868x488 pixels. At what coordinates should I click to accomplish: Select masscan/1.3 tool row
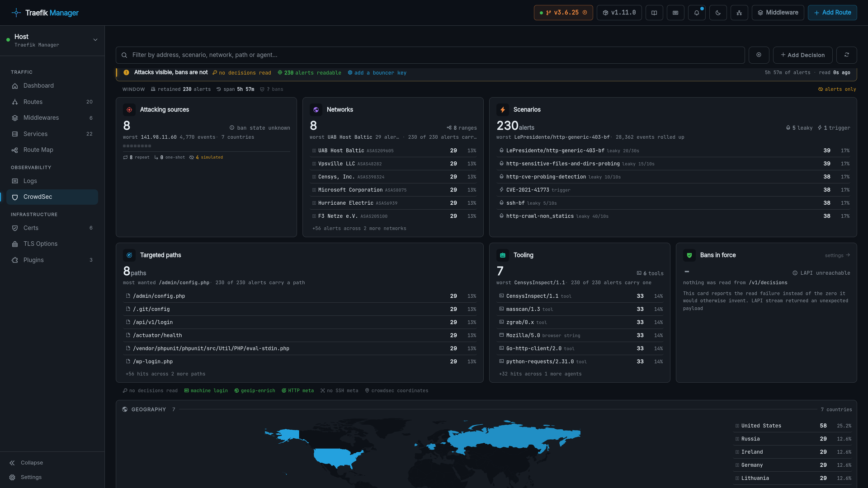tap(580, 310)
